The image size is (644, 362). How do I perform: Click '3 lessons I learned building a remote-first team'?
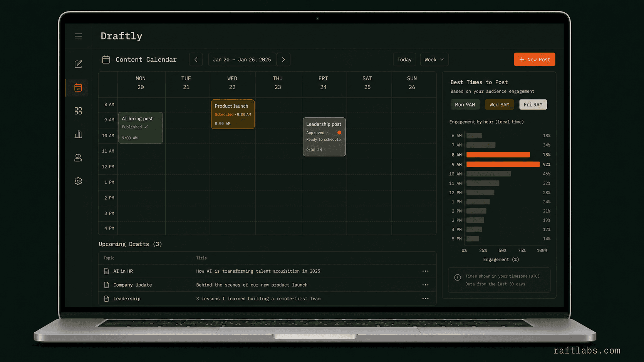(x=258, y=299)
